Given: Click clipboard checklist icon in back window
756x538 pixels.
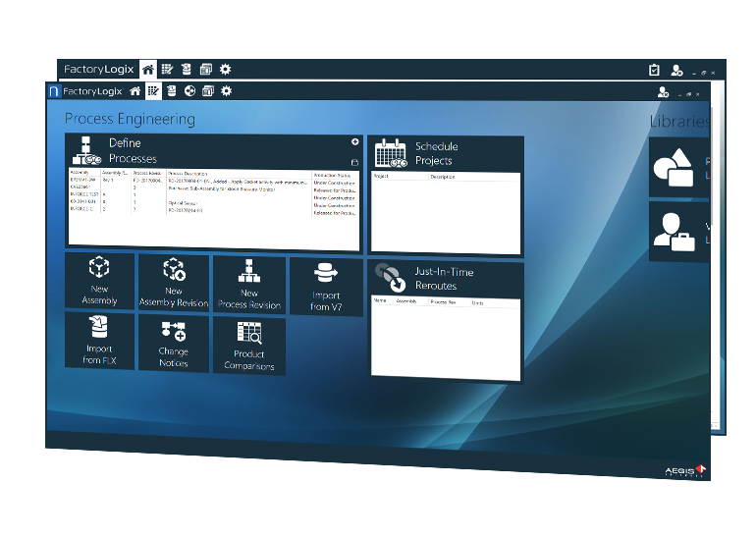Looking at the screenshot, I should [x=654, y=71].
